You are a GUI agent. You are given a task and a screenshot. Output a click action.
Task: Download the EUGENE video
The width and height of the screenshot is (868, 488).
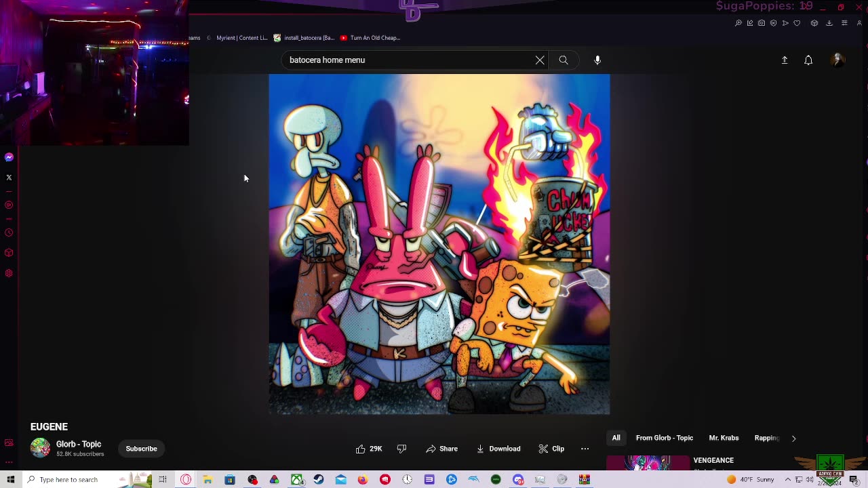click(498, 449)
